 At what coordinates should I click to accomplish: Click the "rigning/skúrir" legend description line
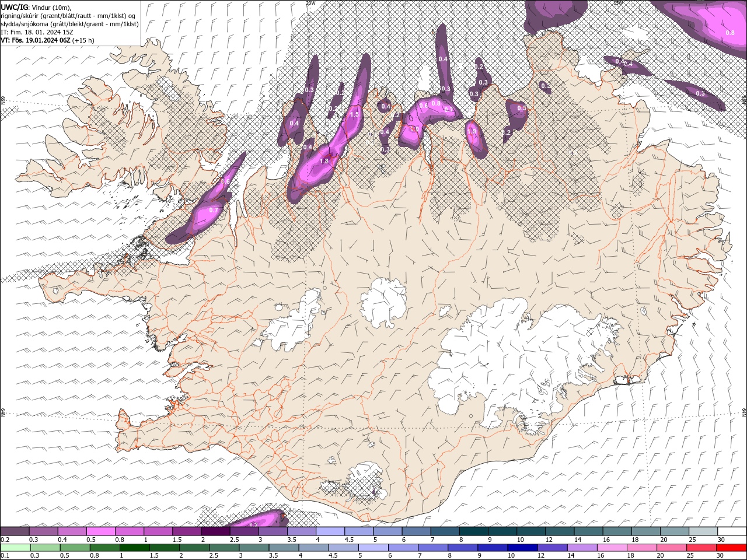coord(68,16)
